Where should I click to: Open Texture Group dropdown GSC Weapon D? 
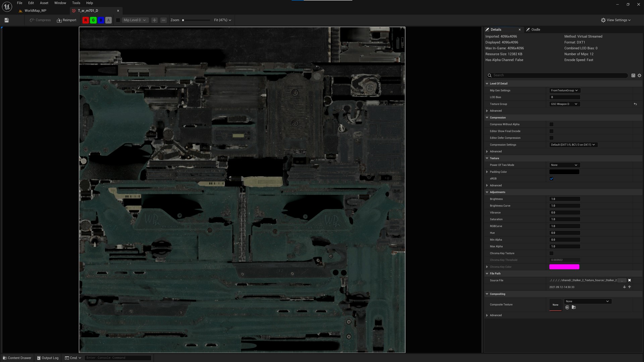(x=565, y=104)
